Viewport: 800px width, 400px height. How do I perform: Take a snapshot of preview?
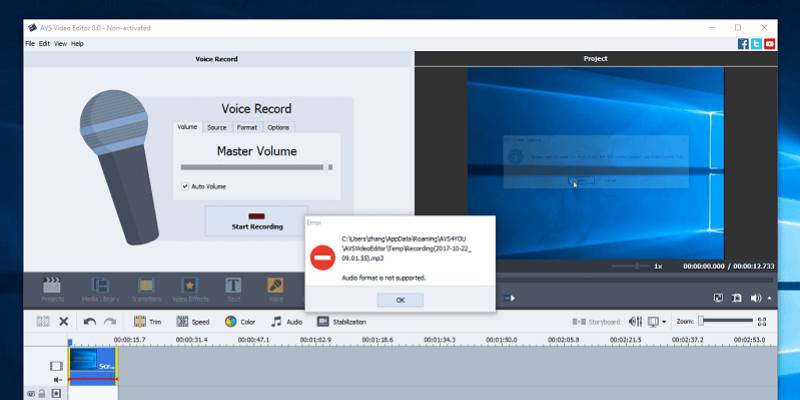(736, 298)
